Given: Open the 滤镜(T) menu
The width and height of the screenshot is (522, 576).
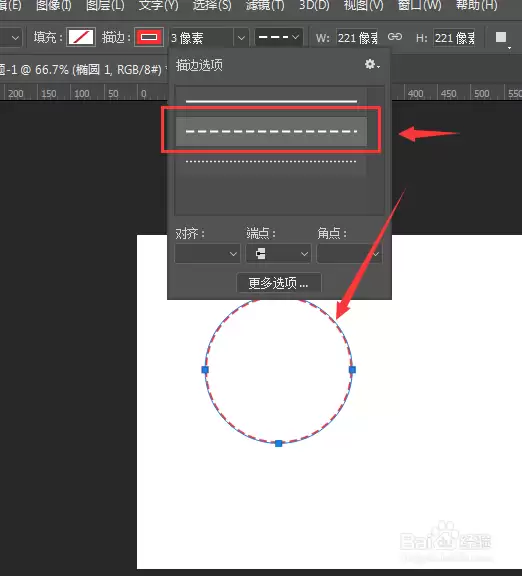Looking at the screenshot, I should click(x=265, y=5).
